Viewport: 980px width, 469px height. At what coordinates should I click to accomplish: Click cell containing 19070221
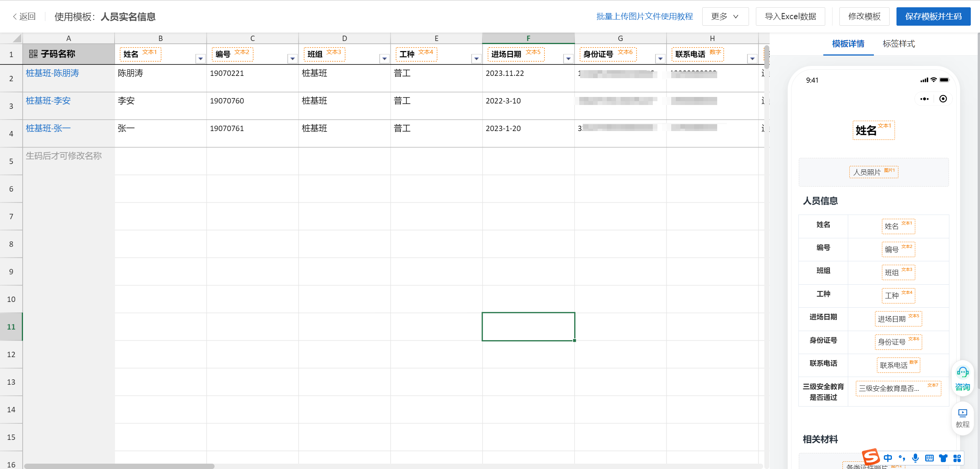(252, 78)
